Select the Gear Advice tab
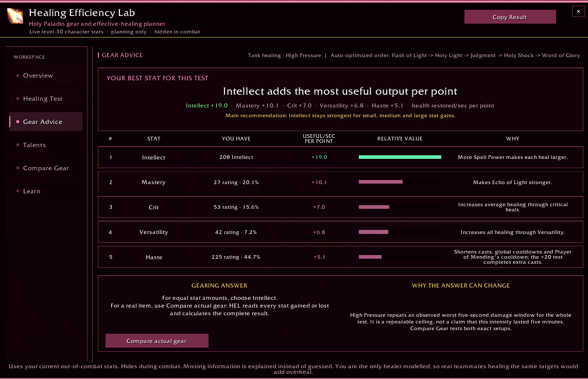Image resolution: width=588 pixels, height=379 pixels. tap(46, 122)
